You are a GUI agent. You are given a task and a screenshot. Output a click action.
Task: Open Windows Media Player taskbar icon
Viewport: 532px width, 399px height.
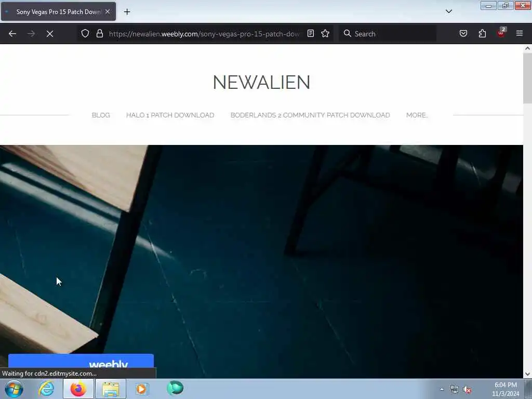tap(141, 389)
